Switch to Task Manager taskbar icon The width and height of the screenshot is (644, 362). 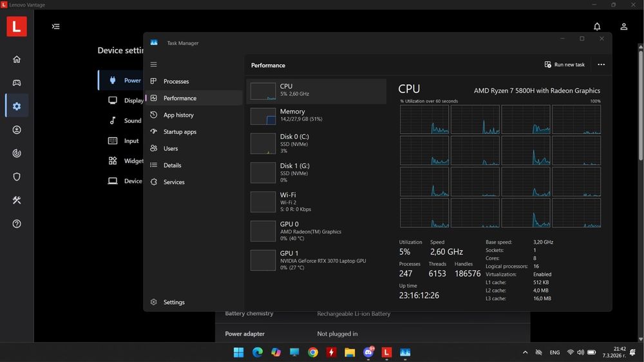(x=405, y=352)
